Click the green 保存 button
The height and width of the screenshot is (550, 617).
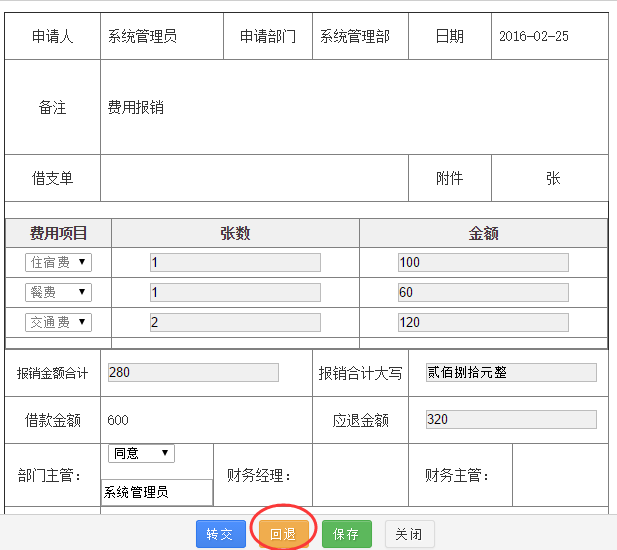(347, 534)
